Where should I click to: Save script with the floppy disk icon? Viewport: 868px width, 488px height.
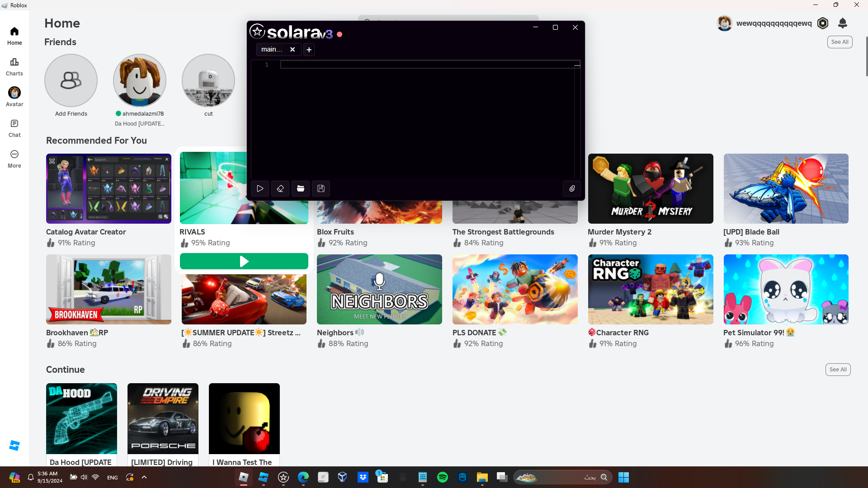tap(321, 188)
